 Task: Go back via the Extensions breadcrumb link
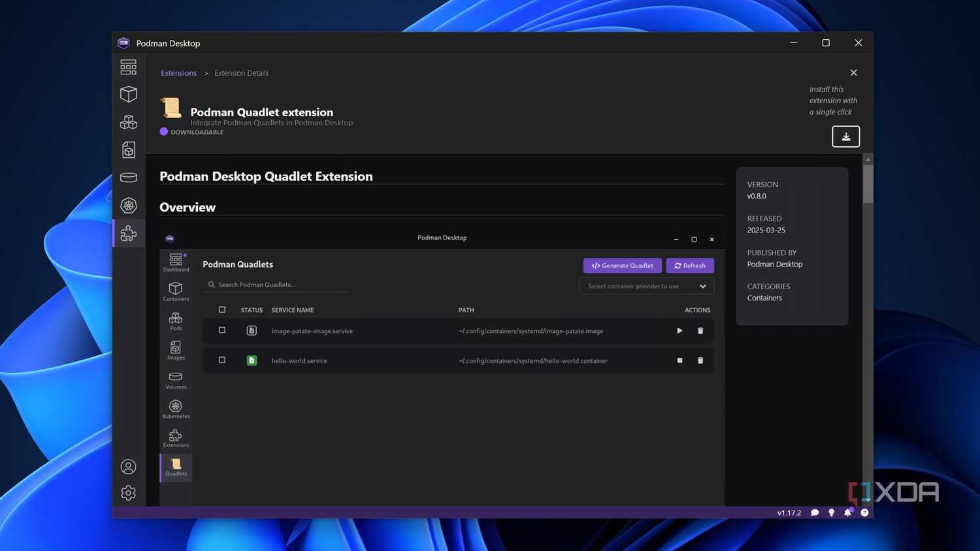tap(178, 73)
